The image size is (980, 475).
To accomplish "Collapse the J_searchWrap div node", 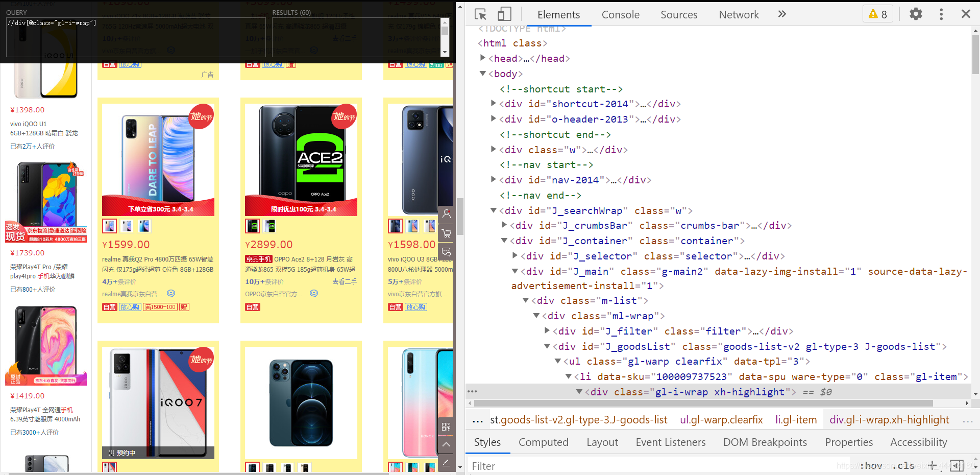I will point(494,210).
